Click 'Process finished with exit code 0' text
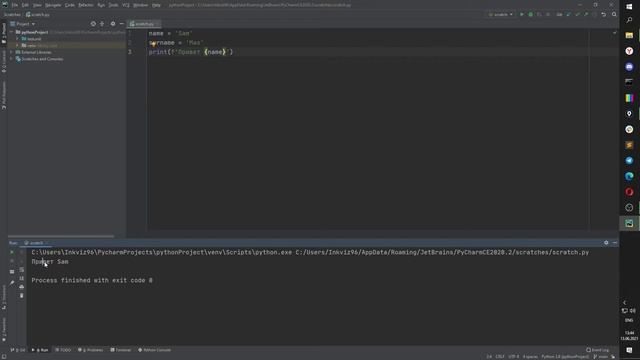This screenshot has width=640, height=360. tap(92, 280)
